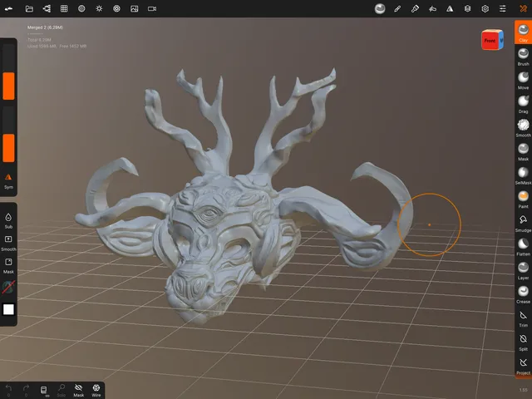Image resolution: width=532 pixels, height=399 pixels.
Task: Open the Scene hierarchy menu
Action: 47,9
